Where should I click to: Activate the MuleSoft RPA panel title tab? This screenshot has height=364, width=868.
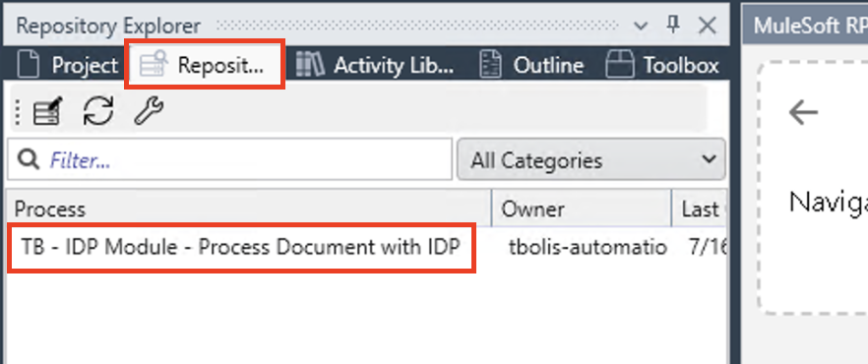click(x=805, y=26)
